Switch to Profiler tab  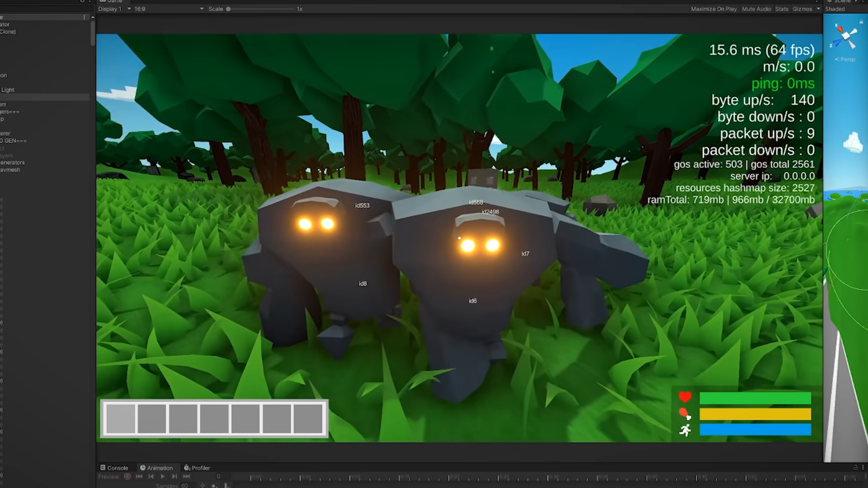point(197,468)
